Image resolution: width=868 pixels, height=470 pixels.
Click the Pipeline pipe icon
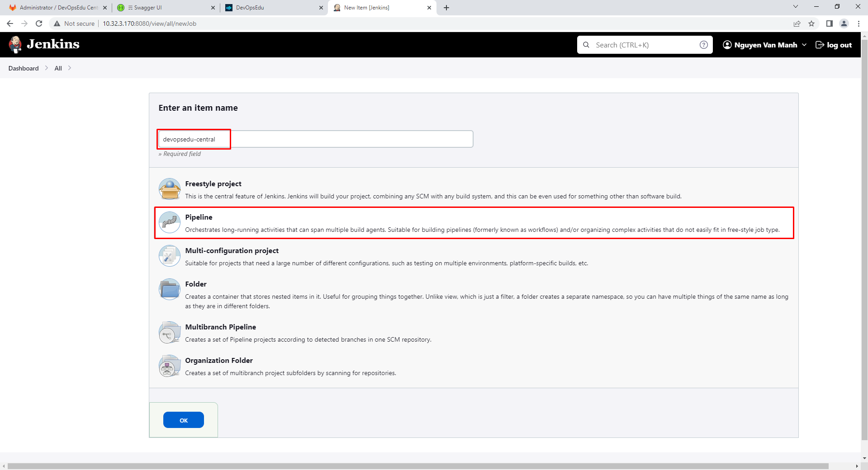pos(170,222)
